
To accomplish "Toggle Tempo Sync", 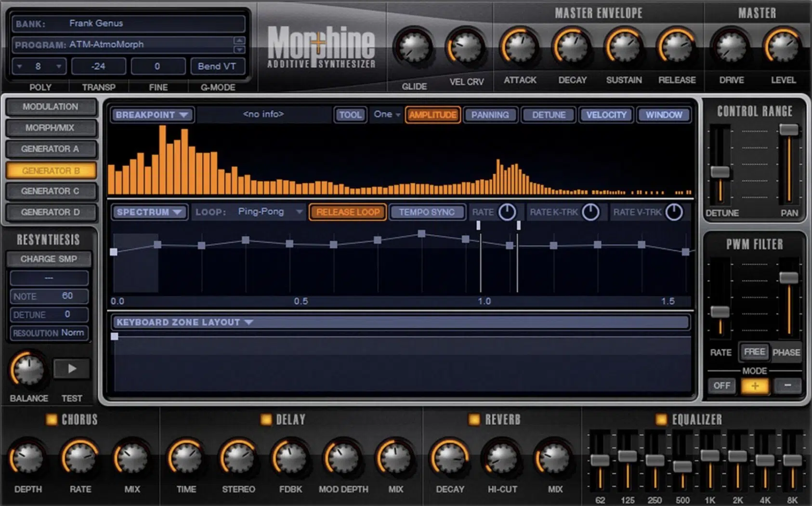I will pos(427,212).
